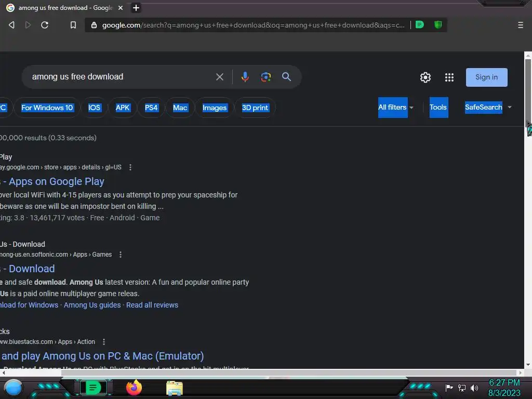Screen dimensions: 532x399
Task: Click the network tray icon
Action: (x=462, y=388)
